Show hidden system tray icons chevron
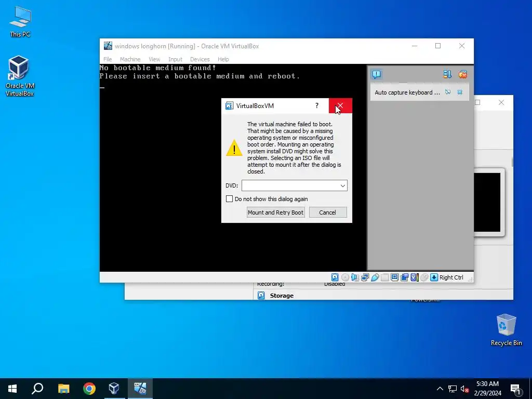Image resolution: width=532 pixels, height=399 pixels. click(x=440, y=389)
